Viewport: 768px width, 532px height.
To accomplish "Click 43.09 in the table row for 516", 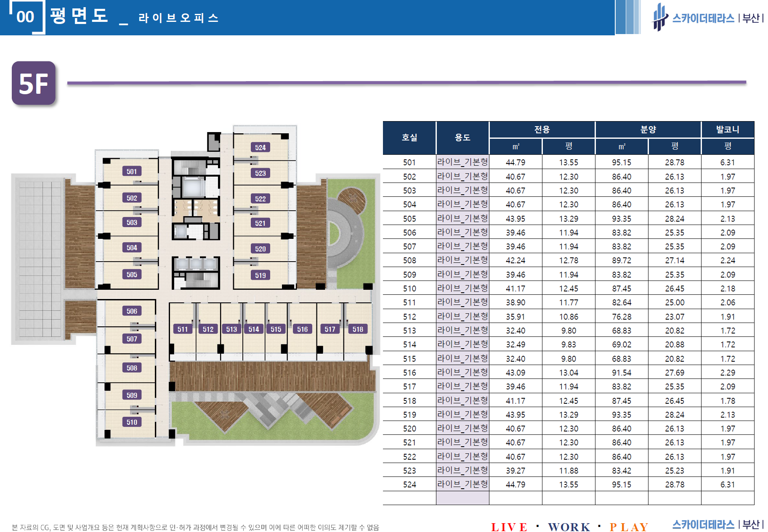I will pyautogui.click(x=516, y=373).
